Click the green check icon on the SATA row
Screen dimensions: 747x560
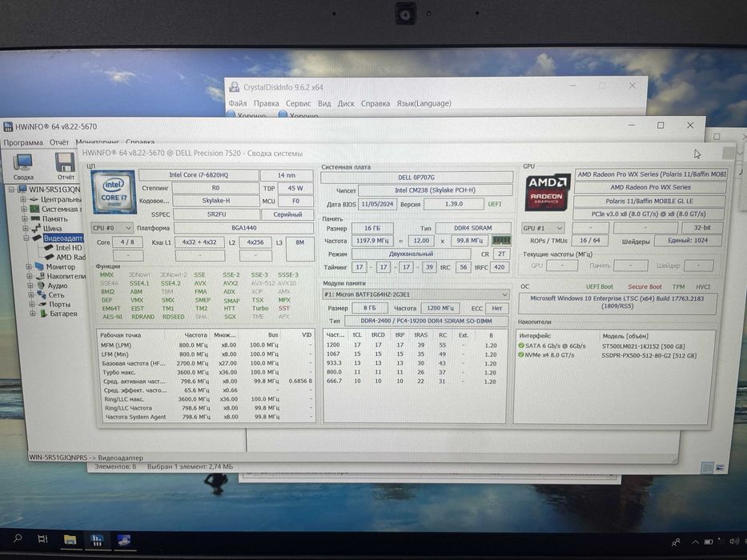pos(521,346)
